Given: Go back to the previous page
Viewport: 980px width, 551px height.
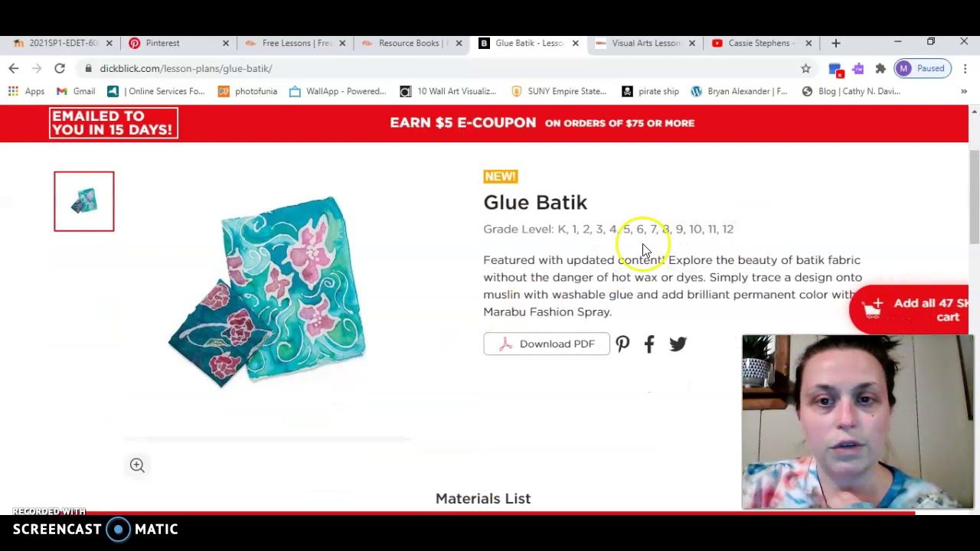Looking at the screenshot, I should click(14, 68).
